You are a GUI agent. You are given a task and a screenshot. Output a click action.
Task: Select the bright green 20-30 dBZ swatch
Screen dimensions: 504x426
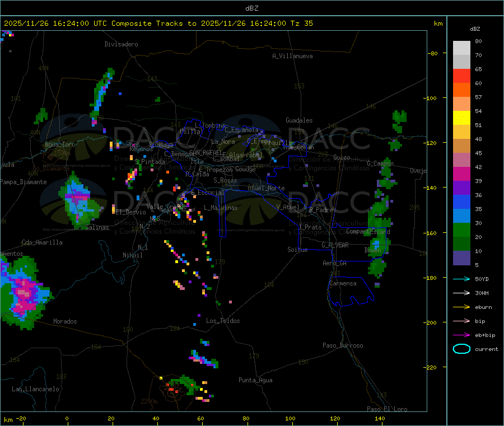pyautogui.click(x=461, y=230)
